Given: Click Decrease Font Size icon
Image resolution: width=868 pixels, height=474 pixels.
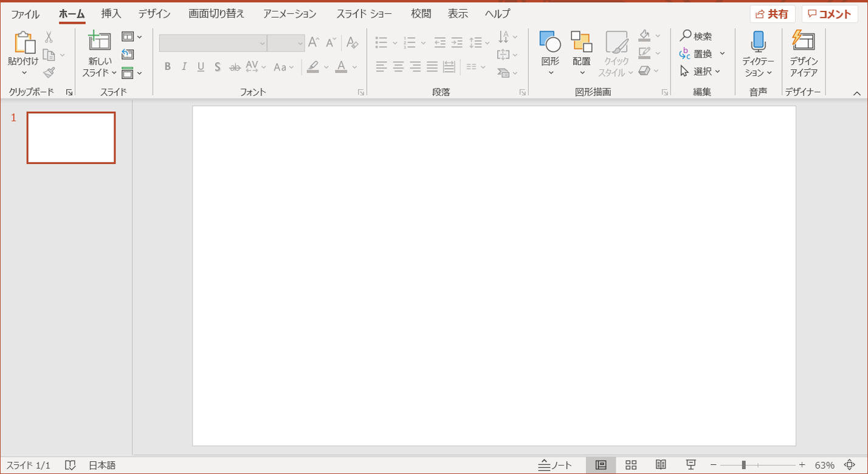Looking at the screenshot, I should 331,43.
